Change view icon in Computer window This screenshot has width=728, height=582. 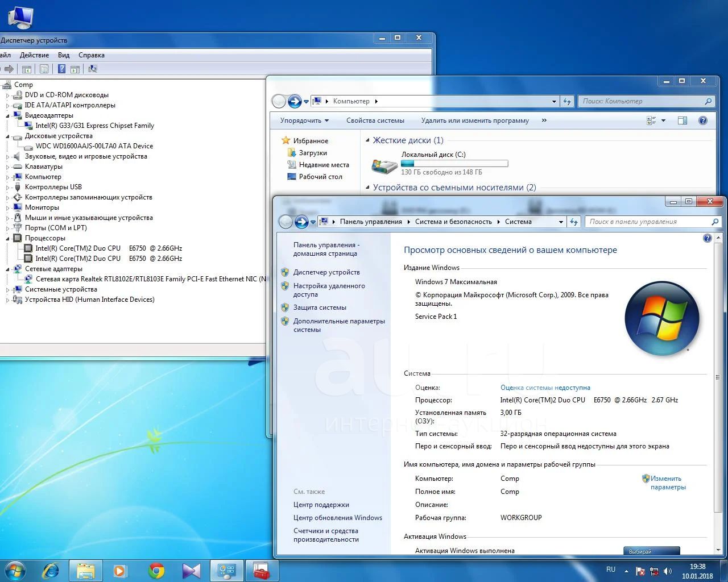point(652,120)
